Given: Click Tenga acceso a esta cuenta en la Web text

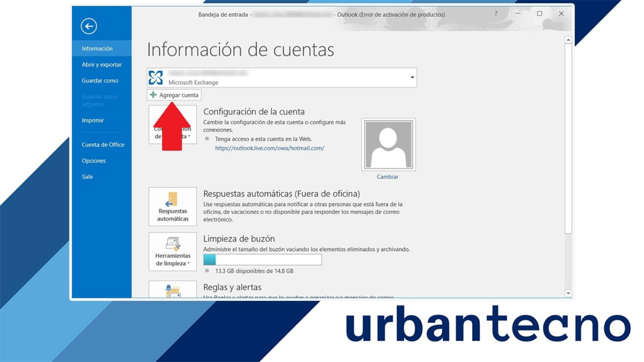Looking at the screenshot, I should 263,139.
